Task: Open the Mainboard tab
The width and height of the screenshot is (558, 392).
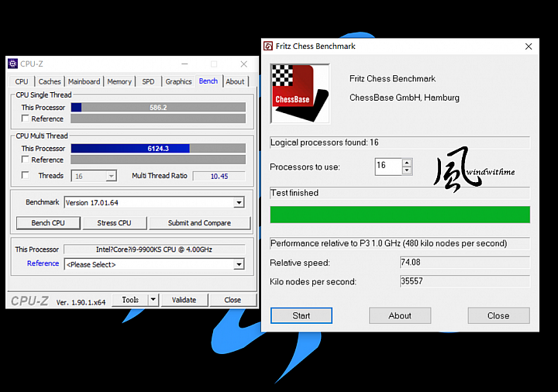Action: [x=84, y=81]
